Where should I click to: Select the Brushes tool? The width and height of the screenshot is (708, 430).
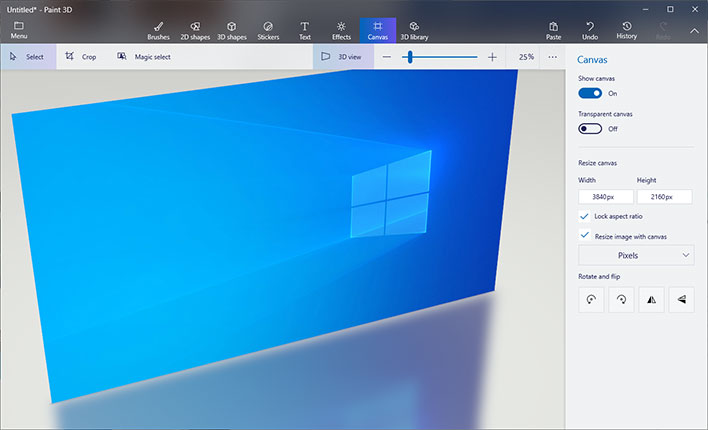pyautogui.click(x=158, y=31)
